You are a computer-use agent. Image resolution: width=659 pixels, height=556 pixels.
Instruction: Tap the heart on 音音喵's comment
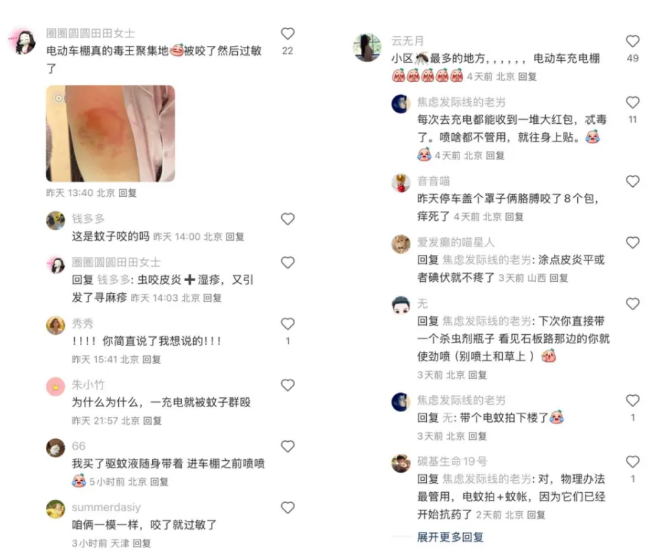pos(633,182)
